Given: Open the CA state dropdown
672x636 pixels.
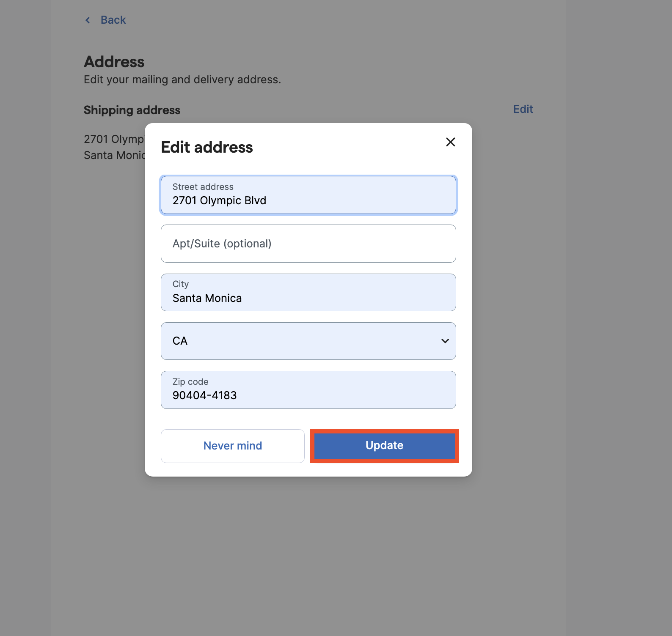Looking at the screenshot, I should point(308,341).
